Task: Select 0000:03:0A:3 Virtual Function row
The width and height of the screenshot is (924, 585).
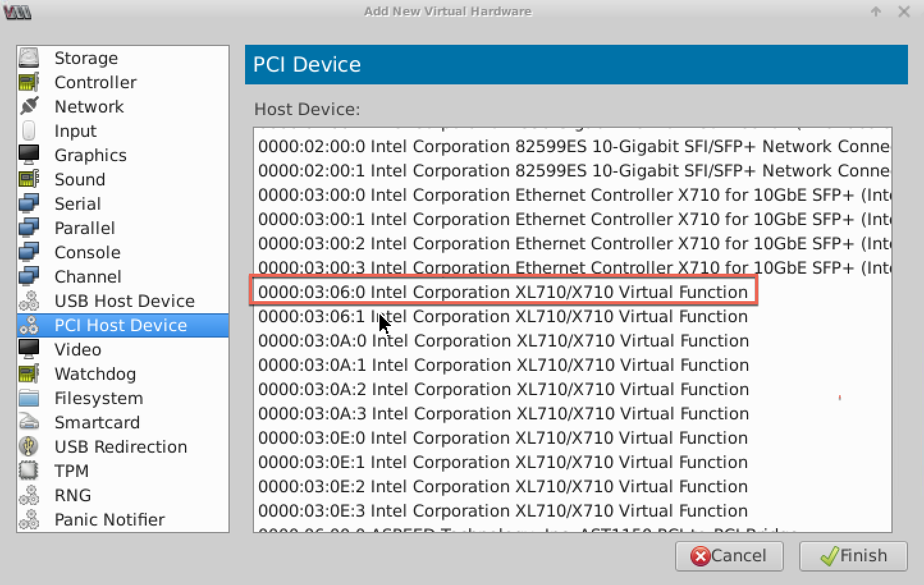Action: pyautogui.click(x=573, y=414)
